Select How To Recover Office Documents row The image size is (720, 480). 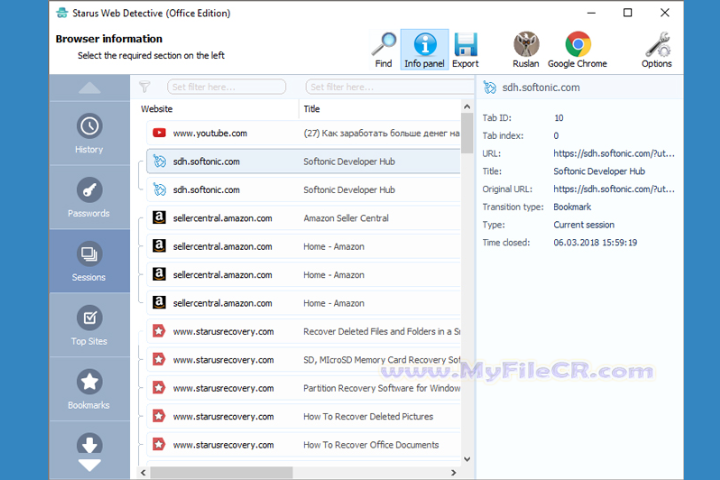303,445
